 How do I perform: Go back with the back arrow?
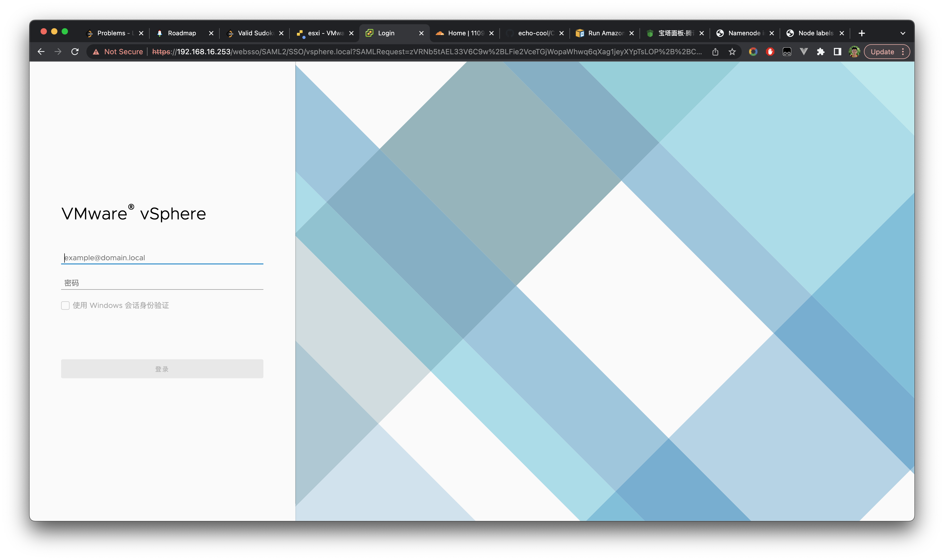(41, 52)
